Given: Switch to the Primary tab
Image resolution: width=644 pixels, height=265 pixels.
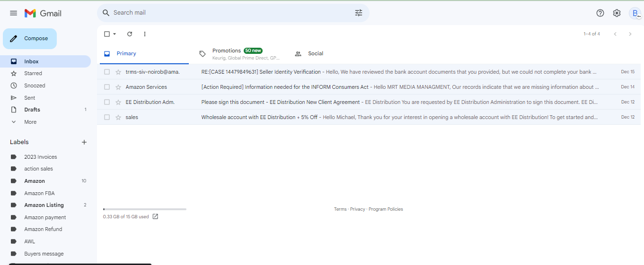Looking at the screenshot, I should (144, 54).
